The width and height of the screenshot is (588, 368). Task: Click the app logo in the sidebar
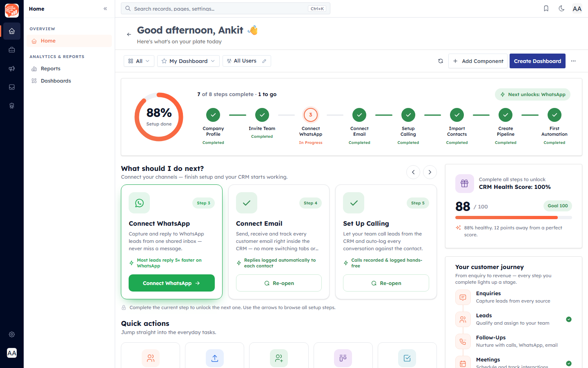pyautogui.click(x=12, y=10)
